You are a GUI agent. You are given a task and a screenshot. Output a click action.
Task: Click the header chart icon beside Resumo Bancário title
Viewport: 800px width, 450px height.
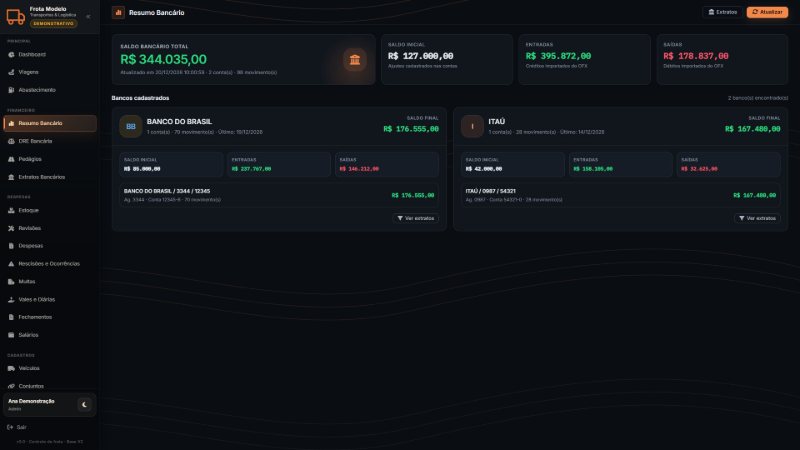pyautogui.click(x=118, y=13)
